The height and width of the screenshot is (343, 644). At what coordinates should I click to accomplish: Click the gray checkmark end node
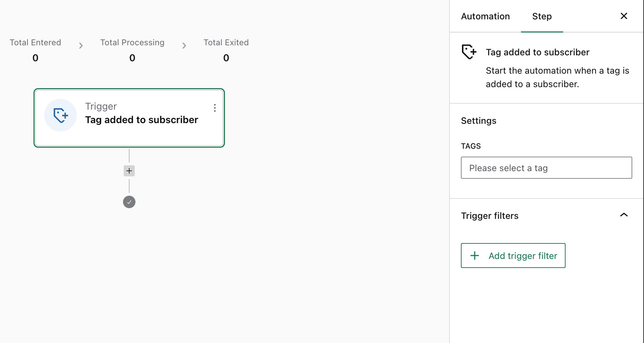click(129, 202)
